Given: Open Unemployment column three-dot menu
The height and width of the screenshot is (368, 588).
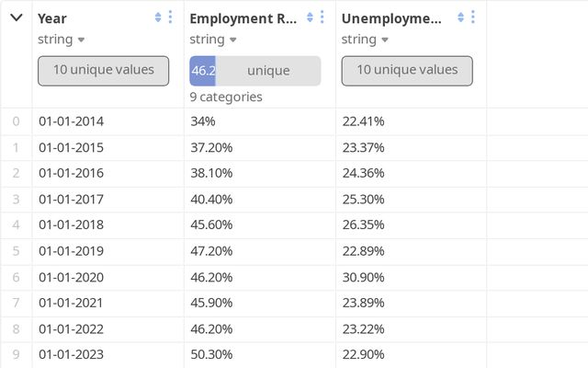Looking at the screenshot, I should click(473, 17).
